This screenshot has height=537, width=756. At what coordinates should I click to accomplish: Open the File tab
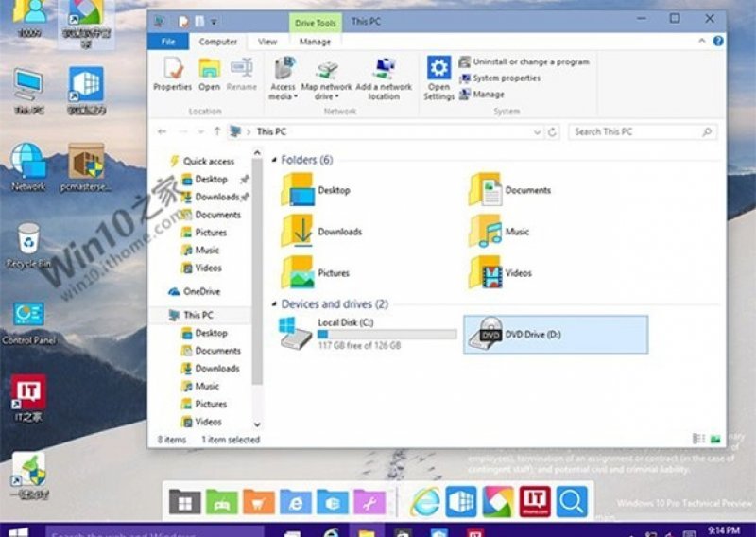(168, 42)
